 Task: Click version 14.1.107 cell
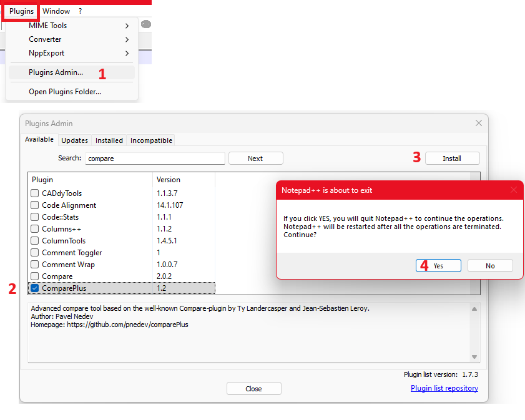[x=170, y=205]
